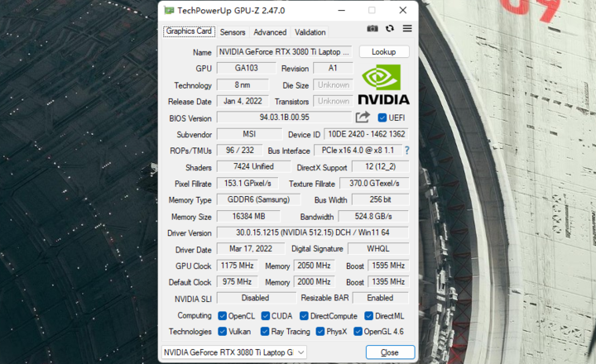The width and height of the screenshot is (596, 364).
Task: Click the BIOS Version field 94.03.1B.00.95
Action: point(284,117)
